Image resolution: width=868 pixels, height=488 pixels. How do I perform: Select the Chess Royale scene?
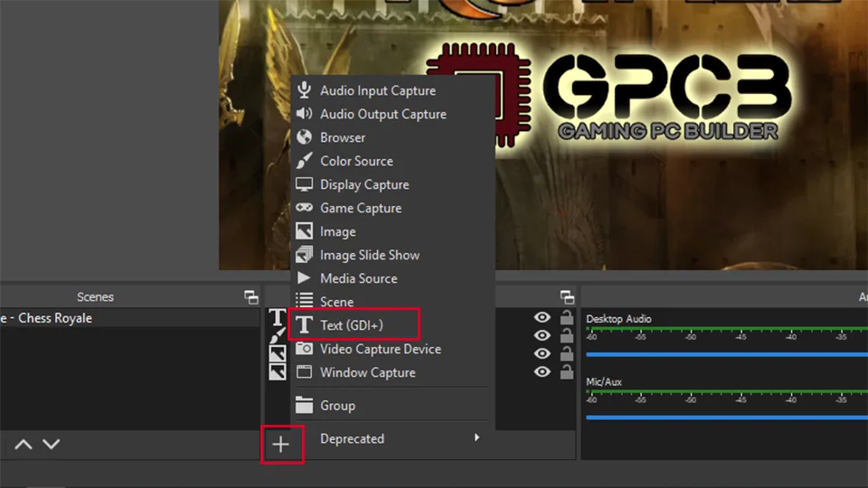pyautogui.click(x=129, y=318)
